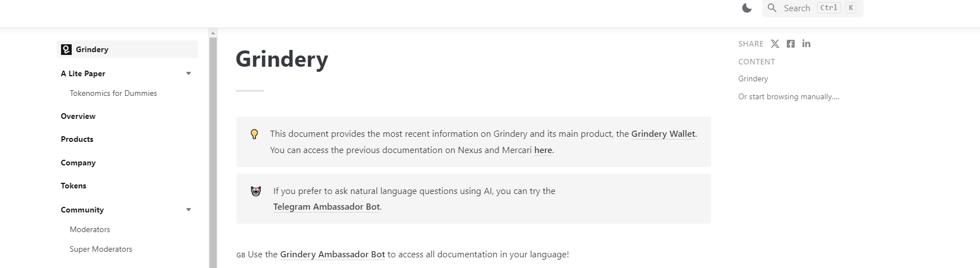Open previous documentation 'here' link
This screenshot has height=268, width=980.
[543, 150]
